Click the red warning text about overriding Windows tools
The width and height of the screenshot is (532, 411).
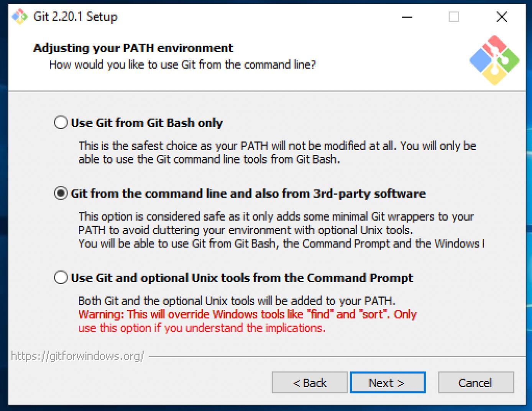point(247,321)
